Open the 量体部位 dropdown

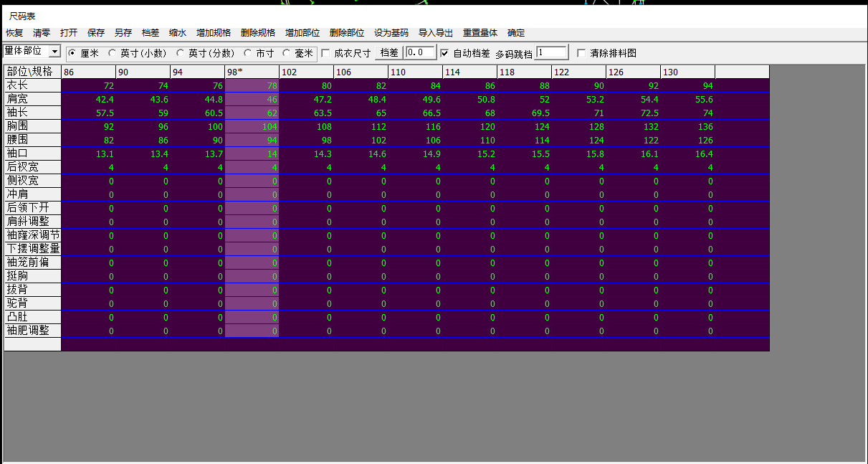click(x=54, y=52)
